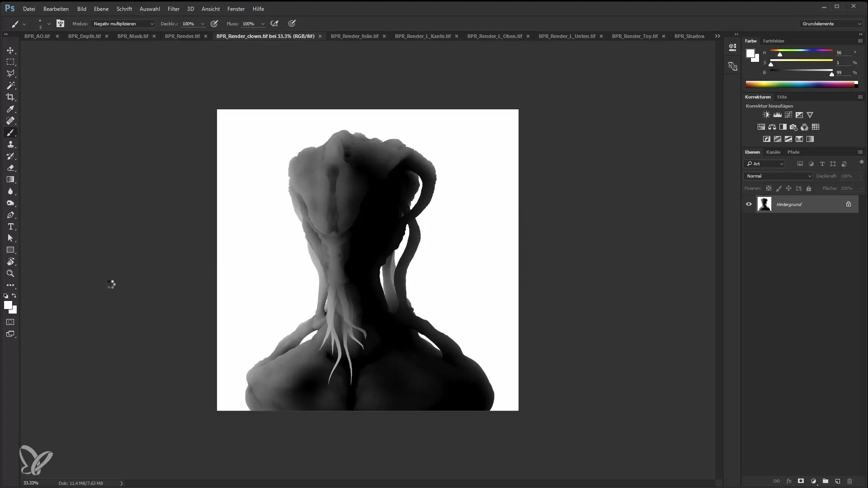The image size is (868, 488).
Task: Select the Move tool
Action: [x=11, y=50]
